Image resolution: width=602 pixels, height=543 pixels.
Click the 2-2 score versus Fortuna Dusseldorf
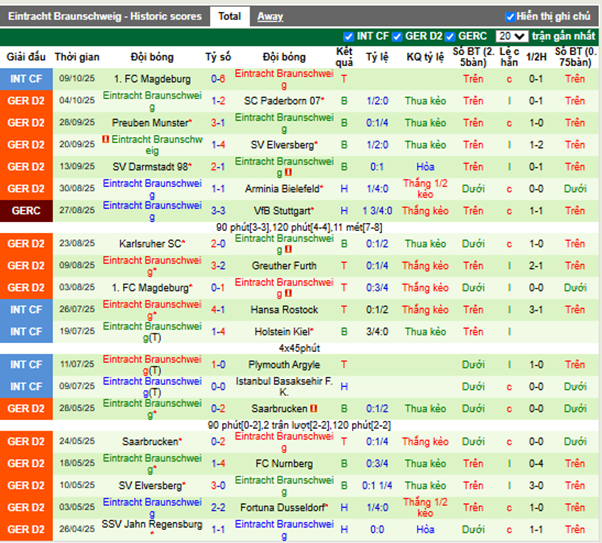(x=218, y=508)
